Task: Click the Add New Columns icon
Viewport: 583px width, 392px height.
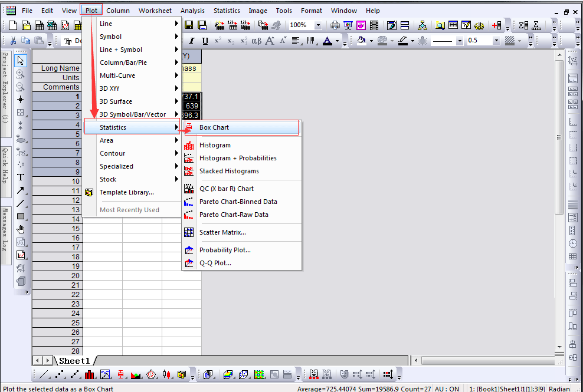Action: point(496,25)
